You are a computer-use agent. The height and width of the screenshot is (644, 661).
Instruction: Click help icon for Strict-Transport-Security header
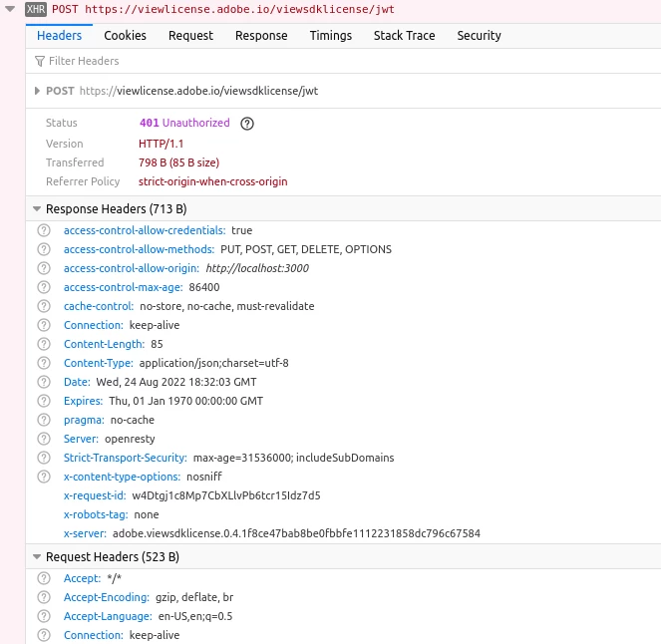tap(44, 458)
